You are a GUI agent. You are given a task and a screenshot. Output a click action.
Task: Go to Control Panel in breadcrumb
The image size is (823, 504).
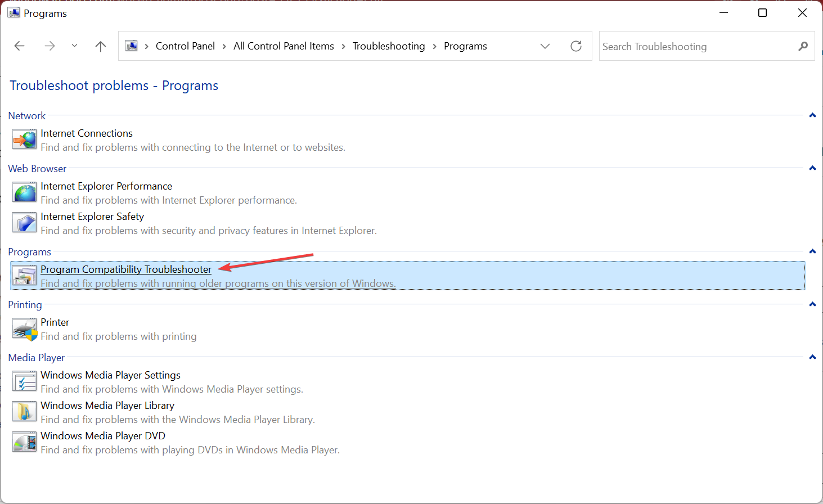[185, 46]
